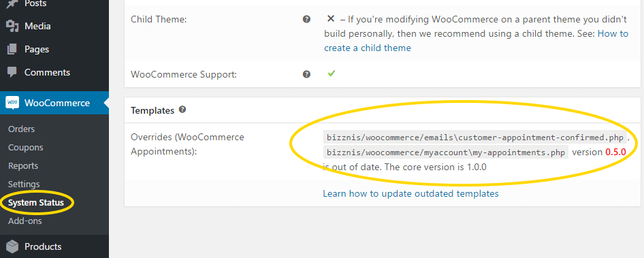Click the 'Child Theme:' label

click(159, 19)
